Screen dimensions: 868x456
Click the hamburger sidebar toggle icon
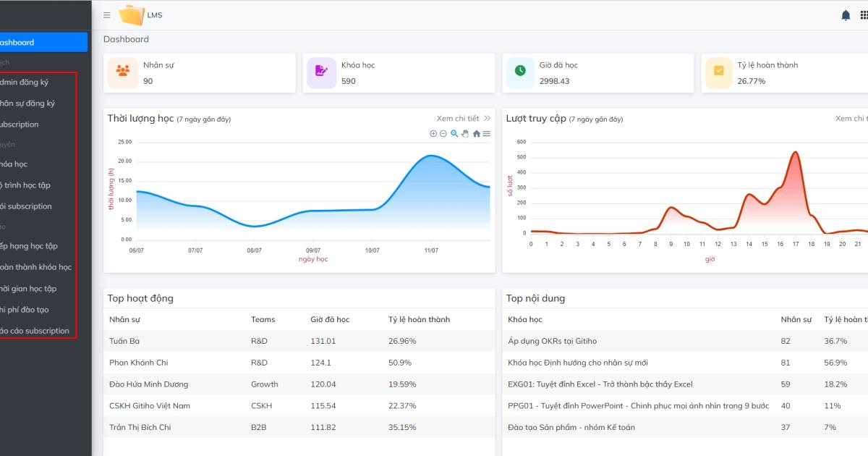pos(107,15)
